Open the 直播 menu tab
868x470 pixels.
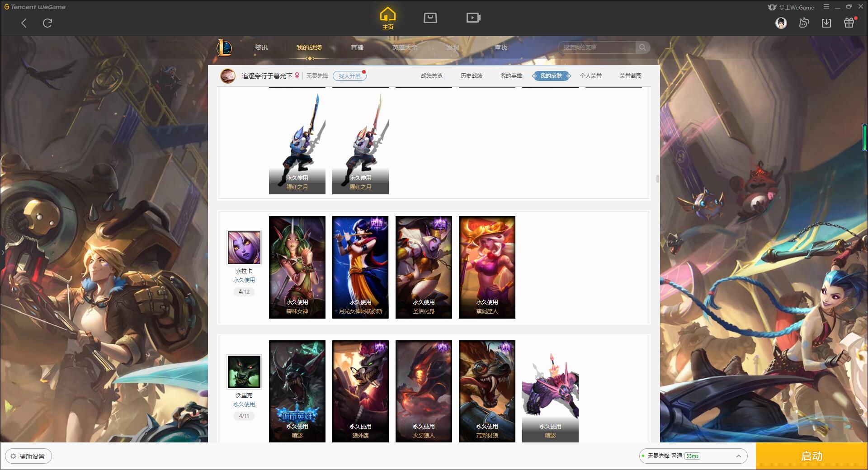click(x=357, y=47)
